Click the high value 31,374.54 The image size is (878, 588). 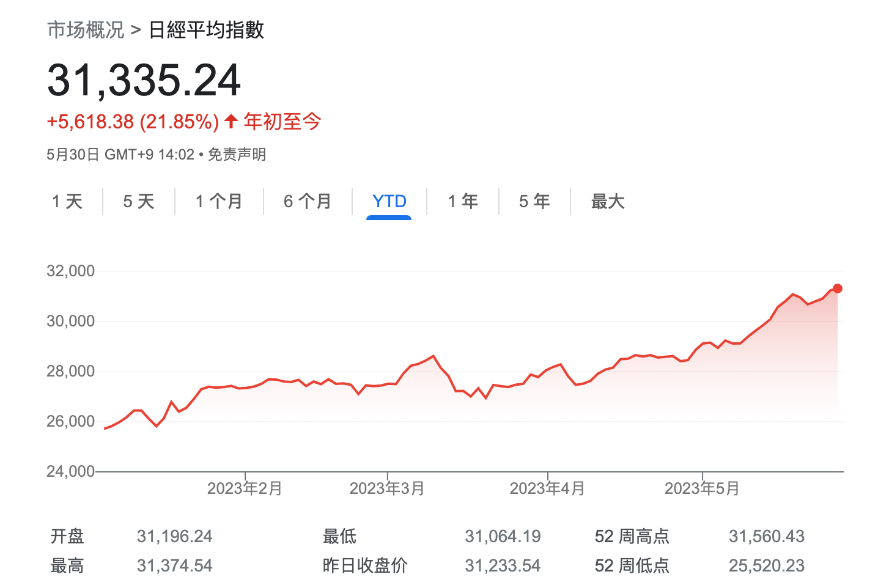(x=175, y=566)
